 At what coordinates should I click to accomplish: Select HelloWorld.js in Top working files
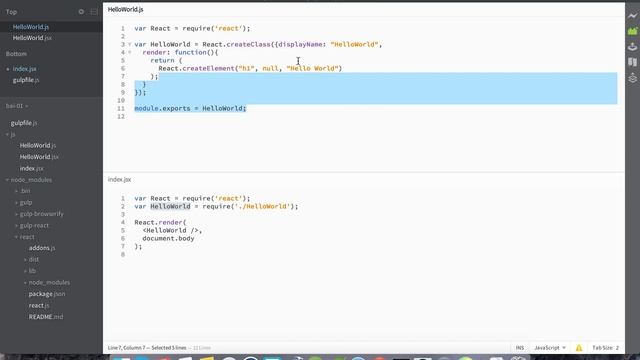pyautogui.click(x=31, y=27)
